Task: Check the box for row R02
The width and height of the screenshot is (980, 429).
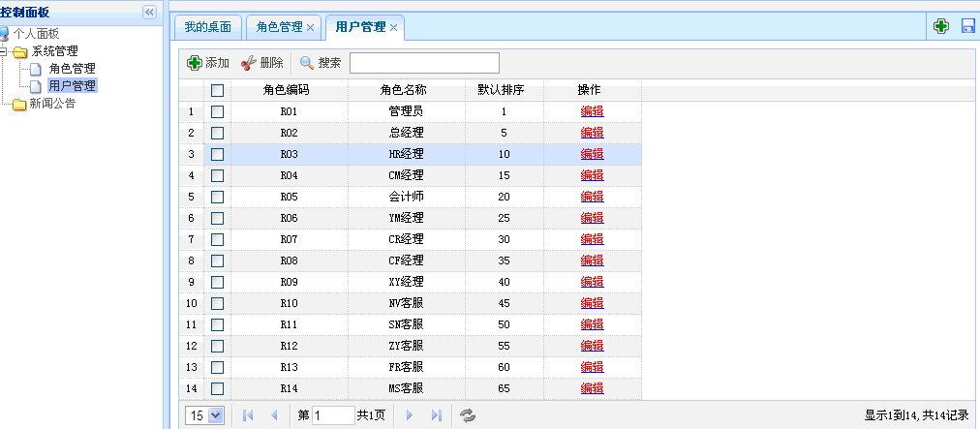Action: tap(217, 134)
